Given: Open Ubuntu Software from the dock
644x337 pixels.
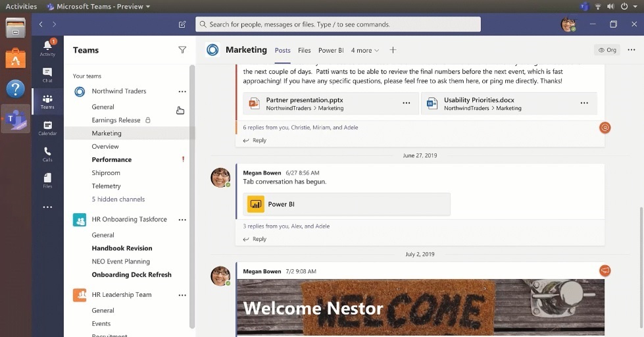Looking at the screenshot, I should coord(16,59).
